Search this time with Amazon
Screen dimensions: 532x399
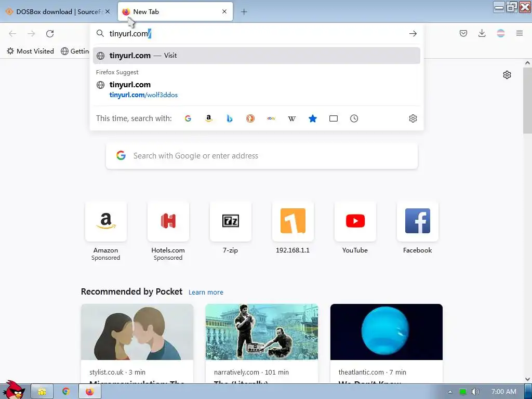click(209, 118)
